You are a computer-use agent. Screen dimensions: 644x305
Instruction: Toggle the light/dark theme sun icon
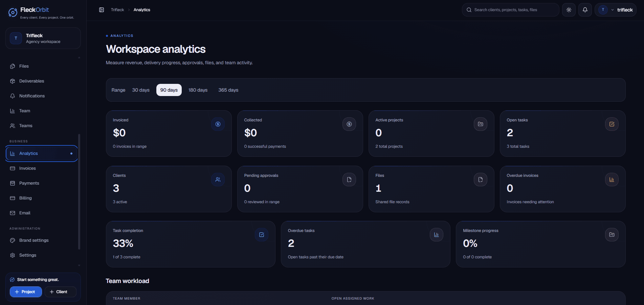(569, 10)
